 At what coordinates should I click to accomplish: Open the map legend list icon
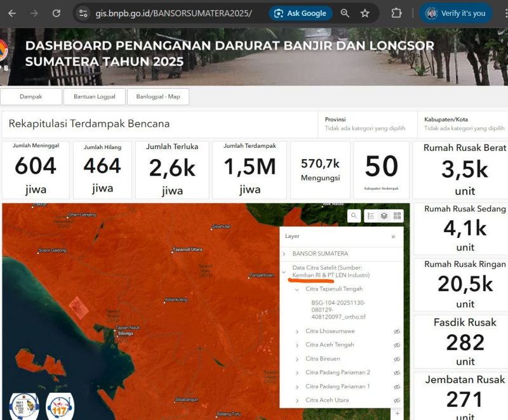tap(370, 216)
